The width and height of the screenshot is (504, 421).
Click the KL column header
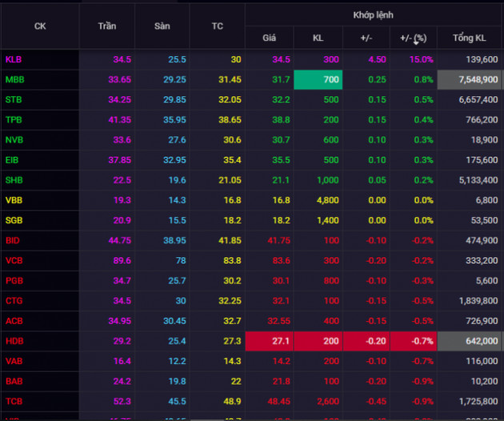tap(318, 38)
